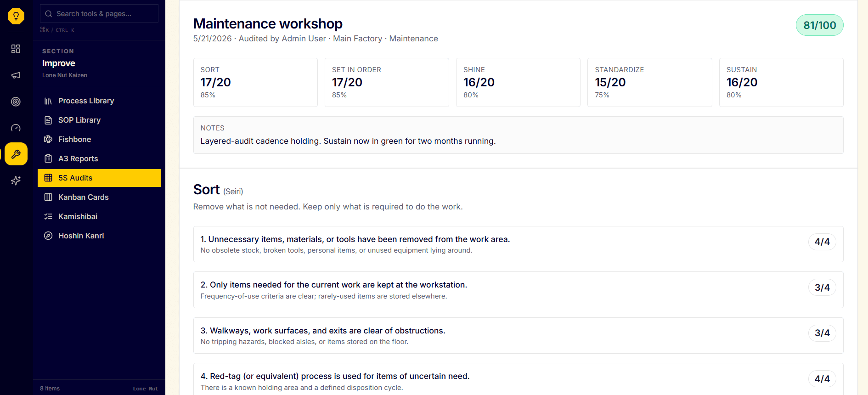Open the dashboard grid icon in the rail

coord(16,49)
